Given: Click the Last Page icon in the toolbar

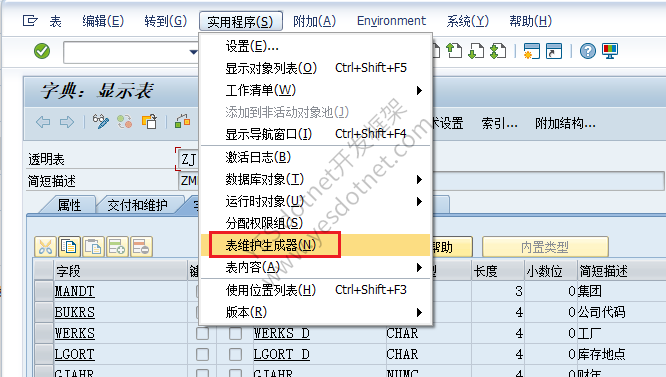Looking at the screenshot, I should point(498,51).
